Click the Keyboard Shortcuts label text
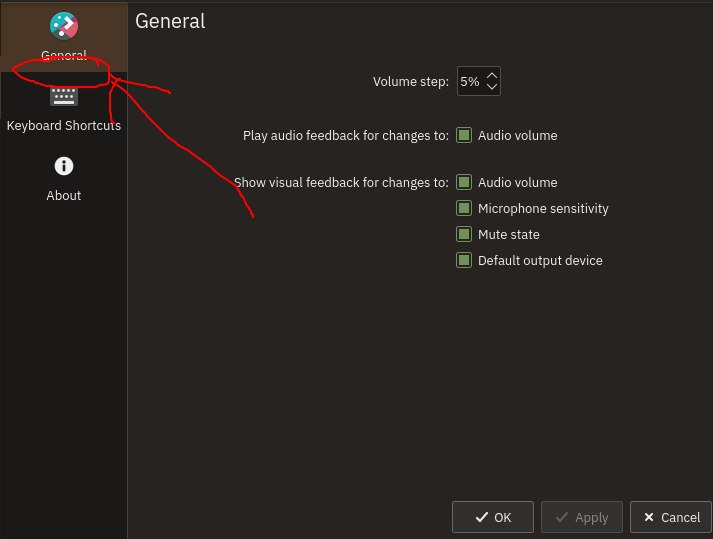713x539 pixels. [x=64, y=126]
